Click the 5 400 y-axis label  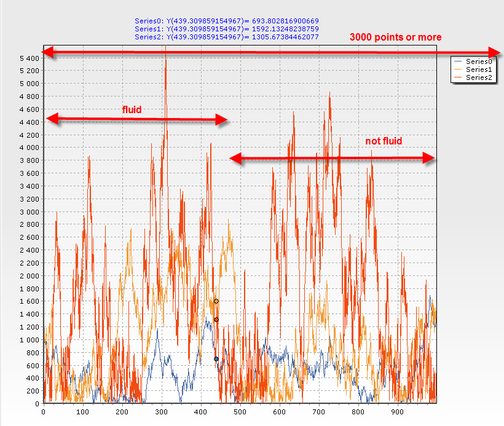pyautogui.click(x=30, y=58)
